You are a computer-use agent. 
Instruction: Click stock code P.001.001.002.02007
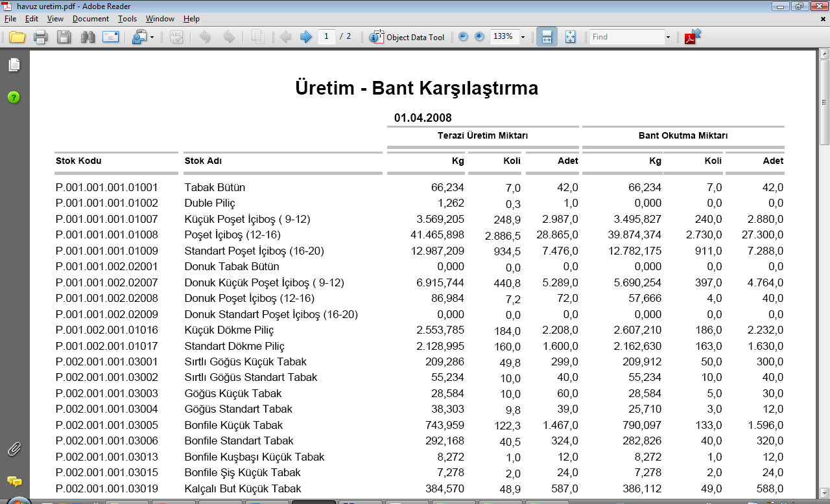[107, 282]
